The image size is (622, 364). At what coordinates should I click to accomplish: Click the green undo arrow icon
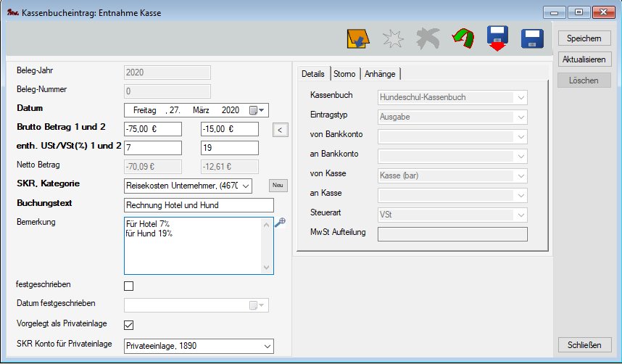point(462,38)
